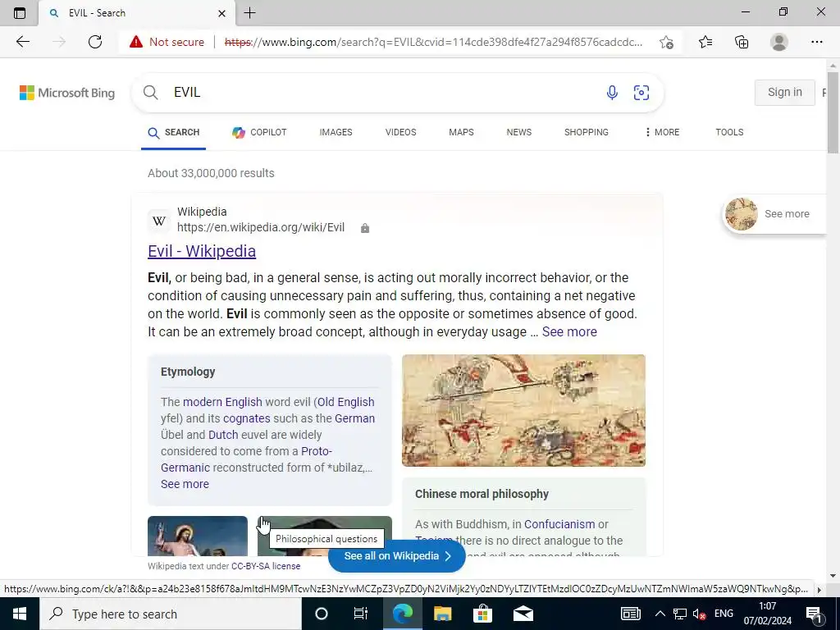The width and height of the screenshot is (840, 630).
Task: Open the Mail app from the taskbar
Action: pos(523,614)
